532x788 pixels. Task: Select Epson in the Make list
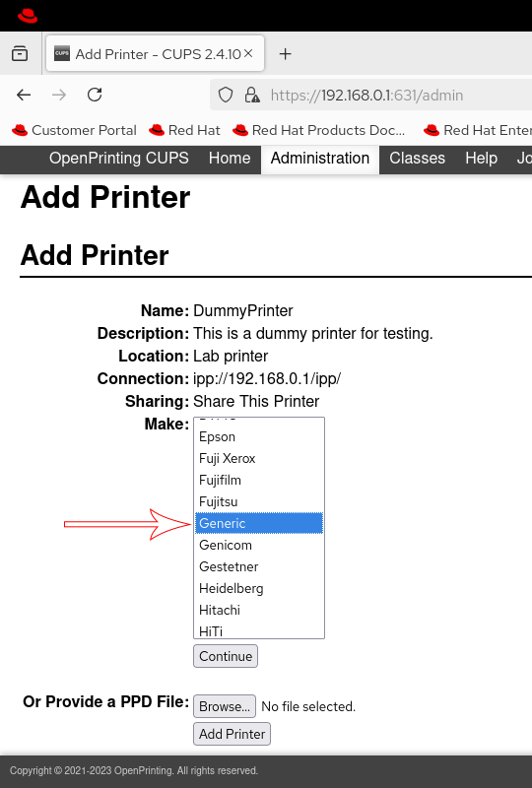(x=259, y=436)
